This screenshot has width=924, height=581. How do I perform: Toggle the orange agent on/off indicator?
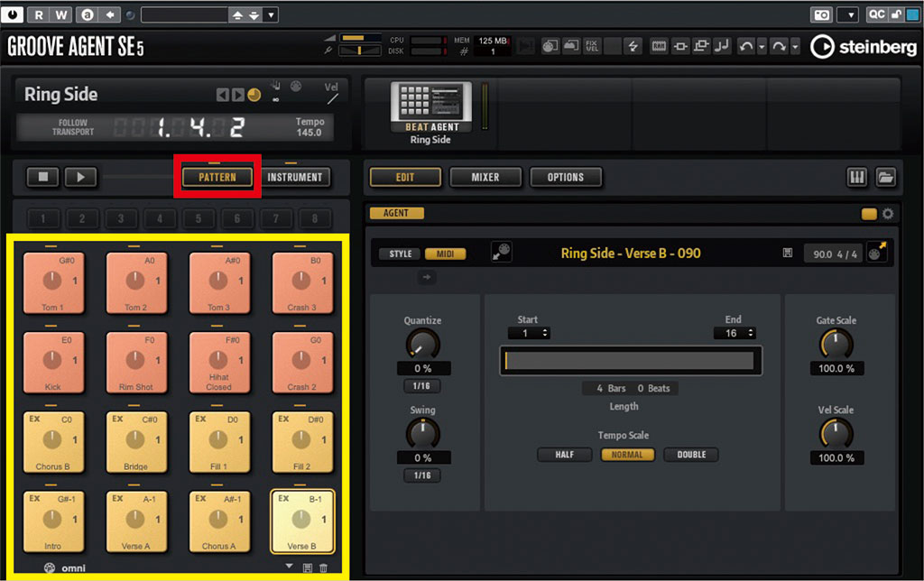pyautogui.click(x=869, y=214)
